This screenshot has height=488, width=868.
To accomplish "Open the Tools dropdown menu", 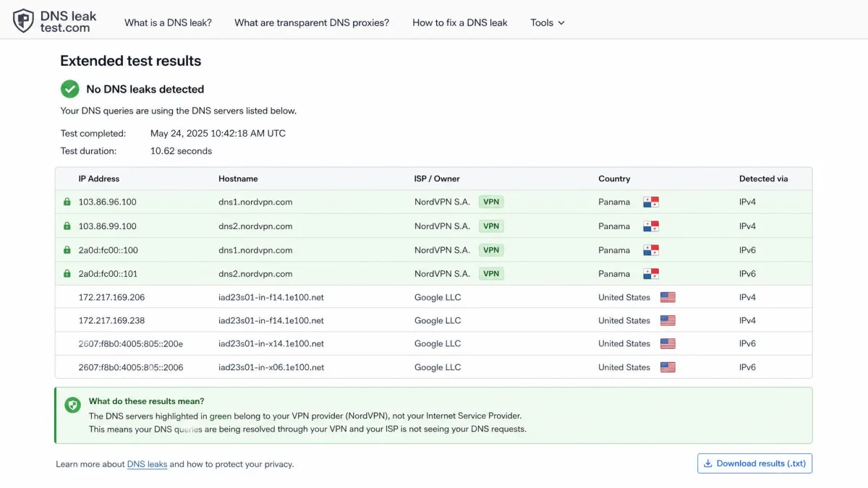I will (548, 22).
